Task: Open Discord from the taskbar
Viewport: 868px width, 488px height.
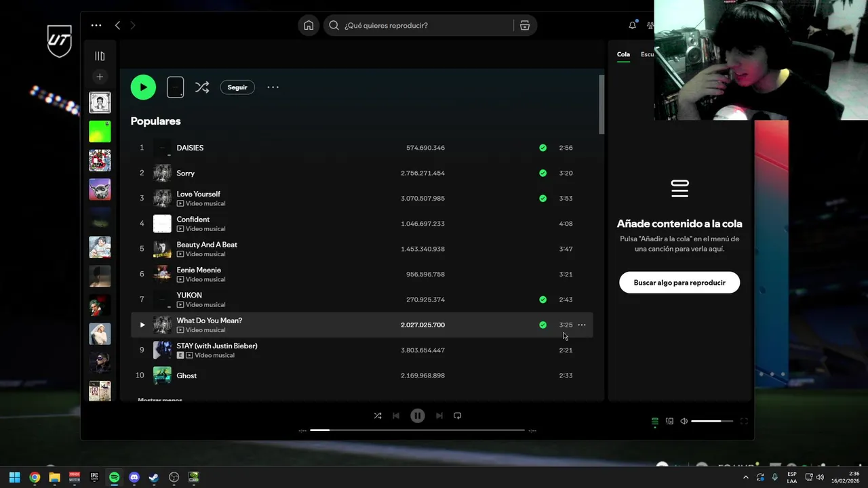Action: [134, 477]
